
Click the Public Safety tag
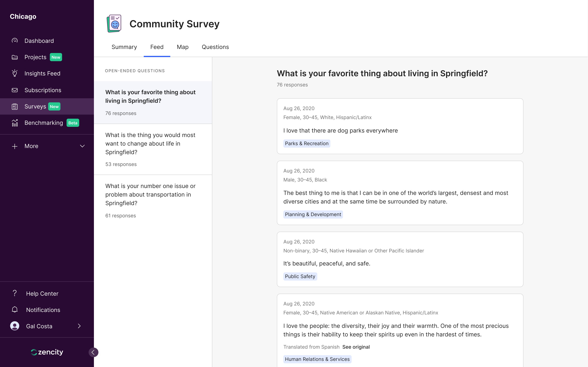300,276
